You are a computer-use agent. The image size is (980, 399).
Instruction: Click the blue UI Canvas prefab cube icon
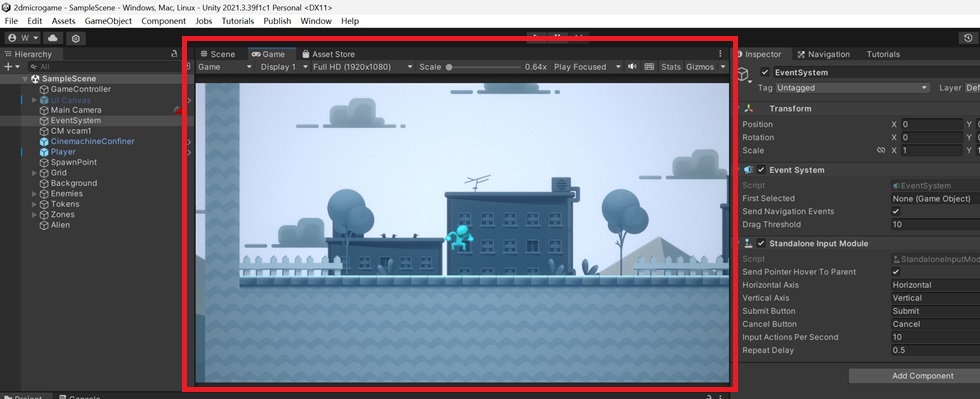pyautogui.click(x=44, y=100)
